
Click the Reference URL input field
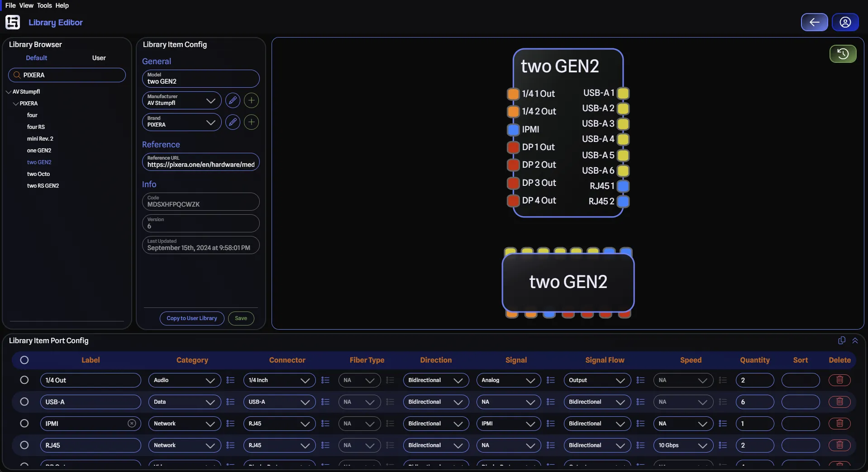click(201, 162)
